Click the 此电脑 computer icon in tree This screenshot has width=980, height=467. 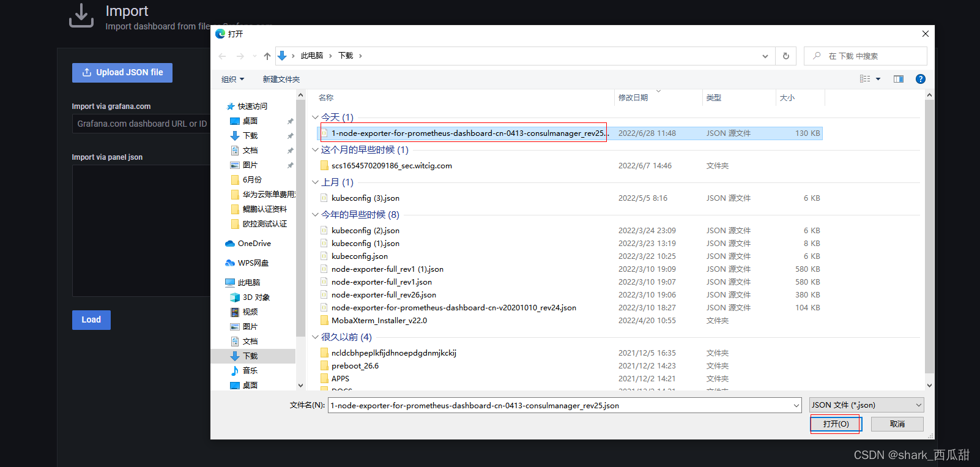click(230, 282)
